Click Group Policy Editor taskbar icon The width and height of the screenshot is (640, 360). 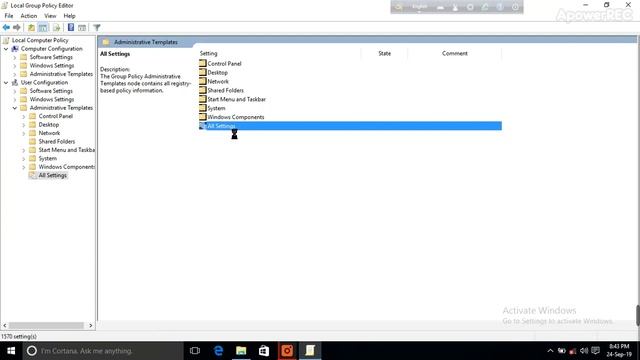tap(310, 351)
